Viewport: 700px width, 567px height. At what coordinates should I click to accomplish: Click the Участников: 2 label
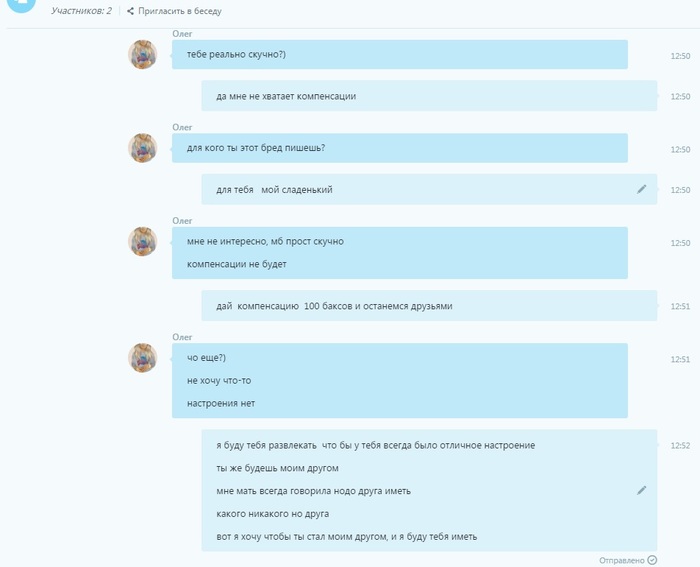pyautogui.click(x=81, y=11)
